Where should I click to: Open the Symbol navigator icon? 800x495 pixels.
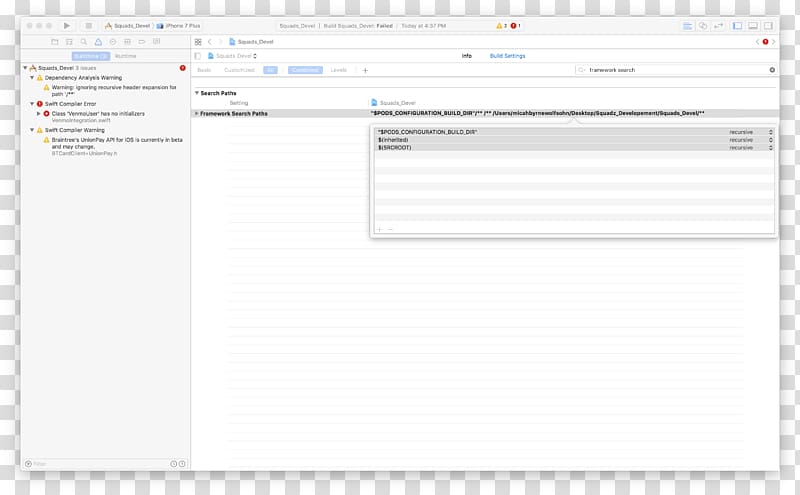pos(69,42)
